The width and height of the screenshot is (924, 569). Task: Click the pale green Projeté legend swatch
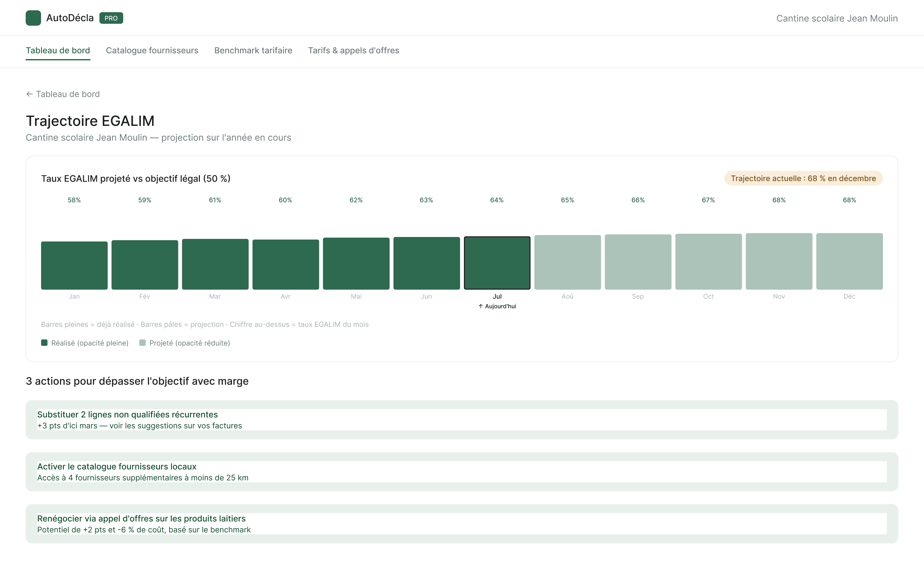[142, 342]
